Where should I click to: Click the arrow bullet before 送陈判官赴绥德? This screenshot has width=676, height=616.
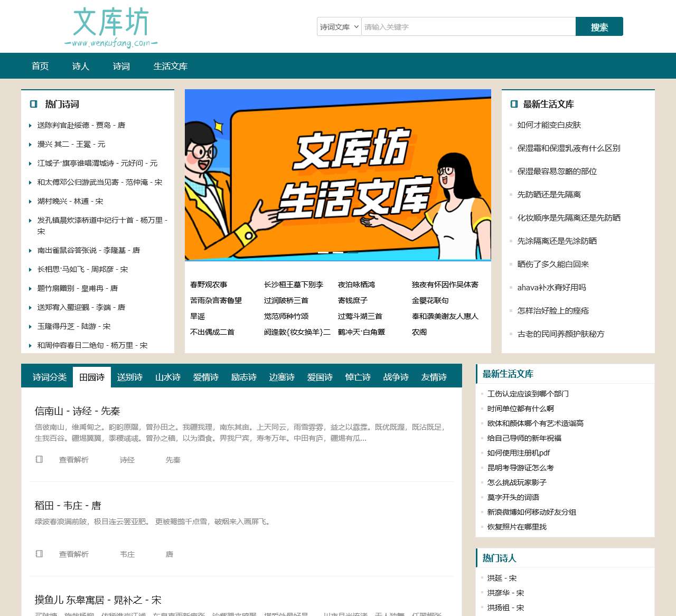tap(30, 126)
